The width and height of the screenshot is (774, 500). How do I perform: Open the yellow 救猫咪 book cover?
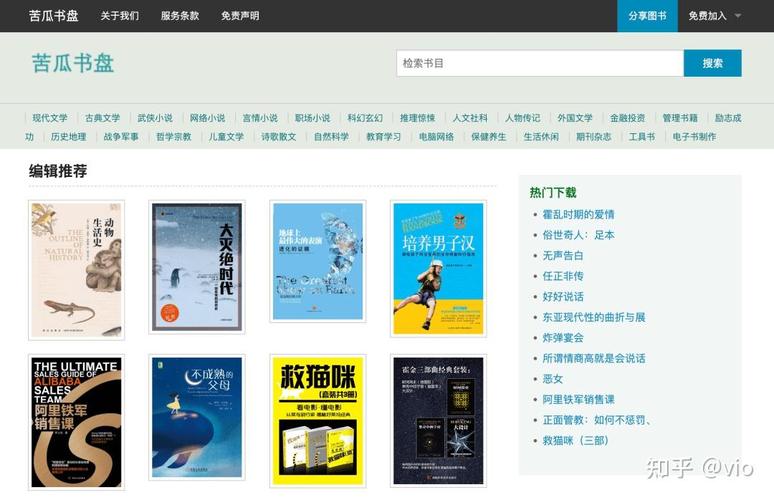[317, 421]
